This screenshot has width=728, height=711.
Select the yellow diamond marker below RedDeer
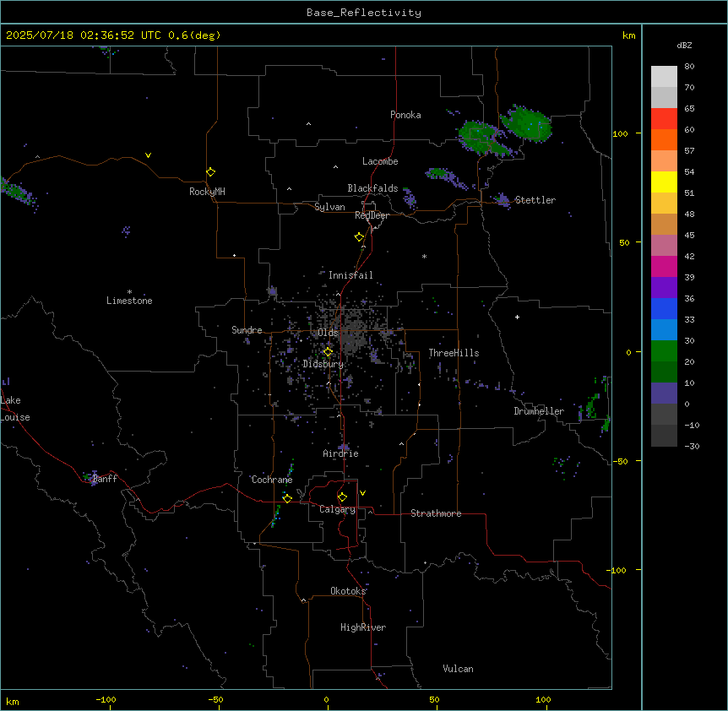[359, 237]
